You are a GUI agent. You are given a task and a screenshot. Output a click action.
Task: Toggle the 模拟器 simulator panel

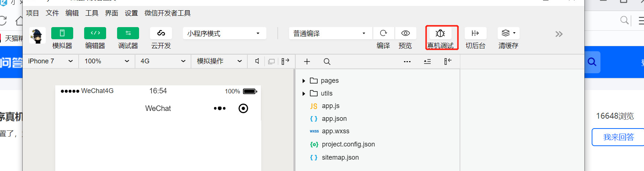click(62, 33)
